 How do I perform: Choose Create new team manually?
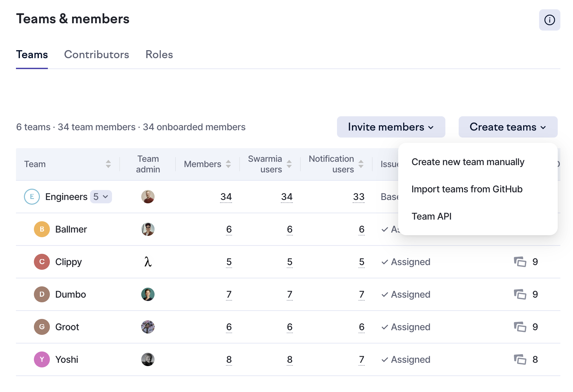tap(468, 162)
